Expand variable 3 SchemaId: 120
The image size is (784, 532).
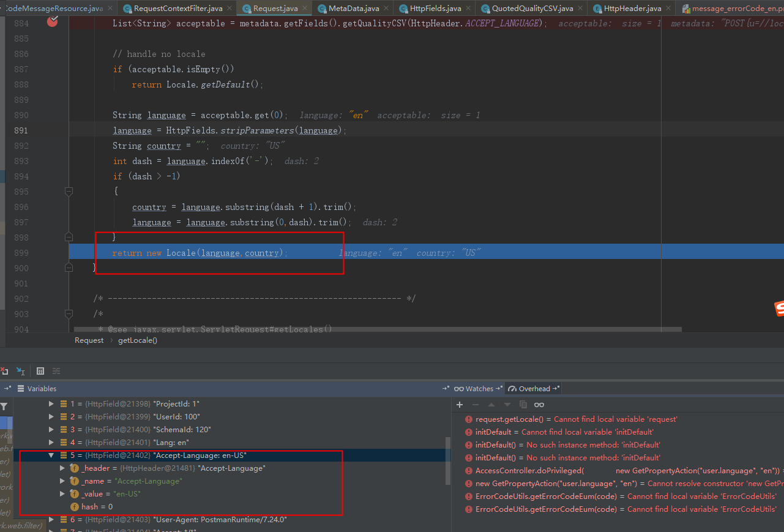click(x=51, y=430)
